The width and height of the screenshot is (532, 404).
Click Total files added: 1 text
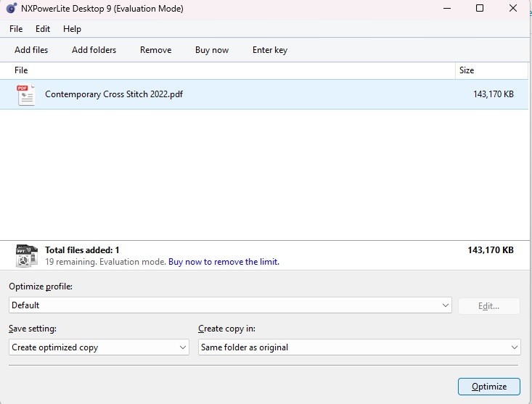coord(82,250)
